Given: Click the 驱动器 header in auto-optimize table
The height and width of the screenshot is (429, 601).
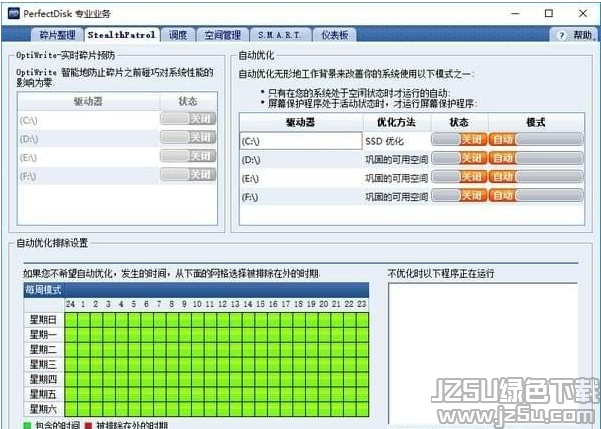Looking at the screenshot, I should click(x=300, y=122).
